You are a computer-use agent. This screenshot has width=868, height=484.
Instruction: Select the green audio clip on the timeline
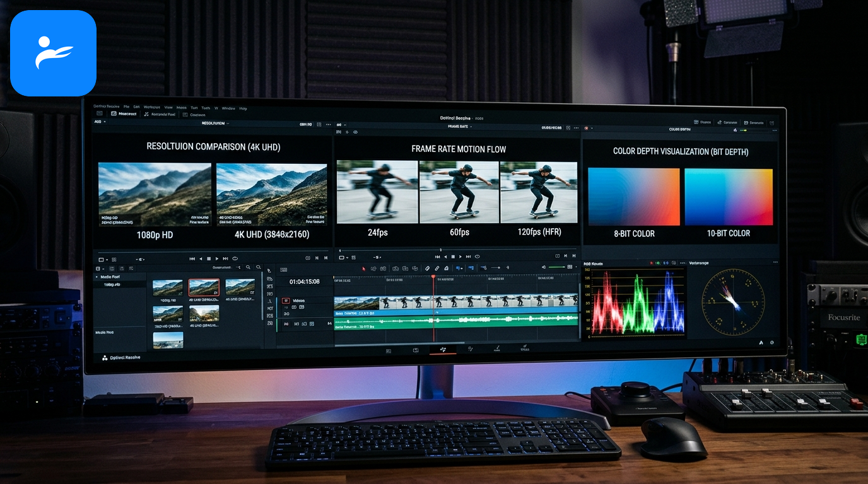tap(456, 321)
